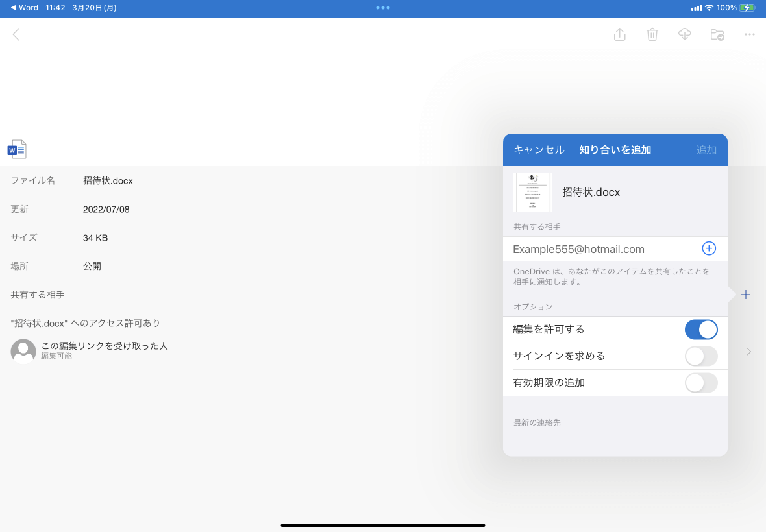The height and width of the screenshot is (532, 766).
Task: Tap キャンセル in the dialog
Action: coord(539,150)
